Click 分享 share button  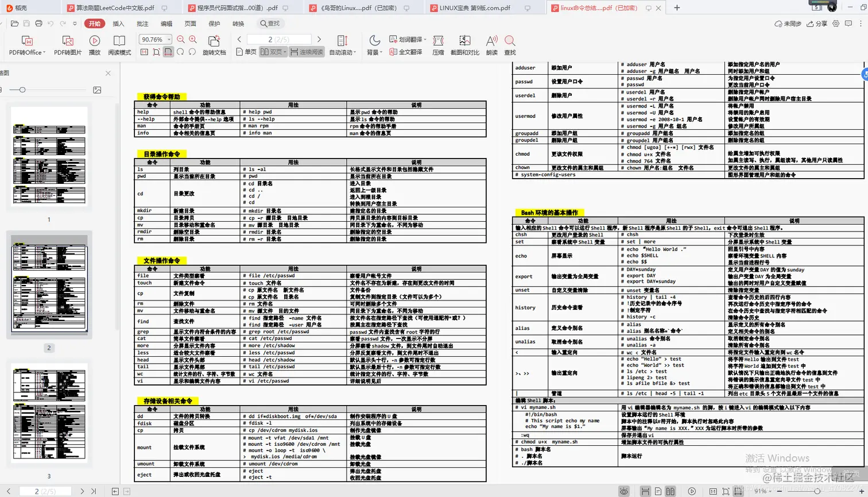click(x=817, y=24)
